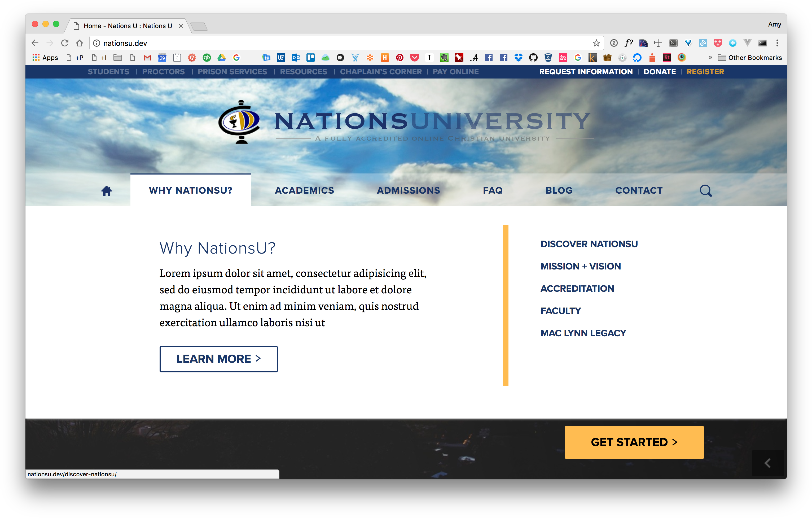
Task: Open the Resources top link
Action: point(304,72)
